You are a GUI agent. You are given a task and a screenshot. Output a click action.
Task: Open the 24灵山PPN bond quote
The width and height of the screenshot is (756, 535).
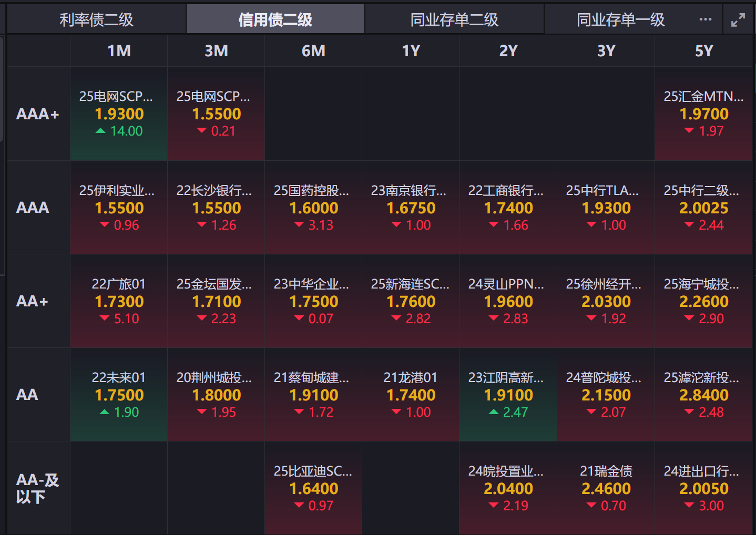(x=508, y=301)
